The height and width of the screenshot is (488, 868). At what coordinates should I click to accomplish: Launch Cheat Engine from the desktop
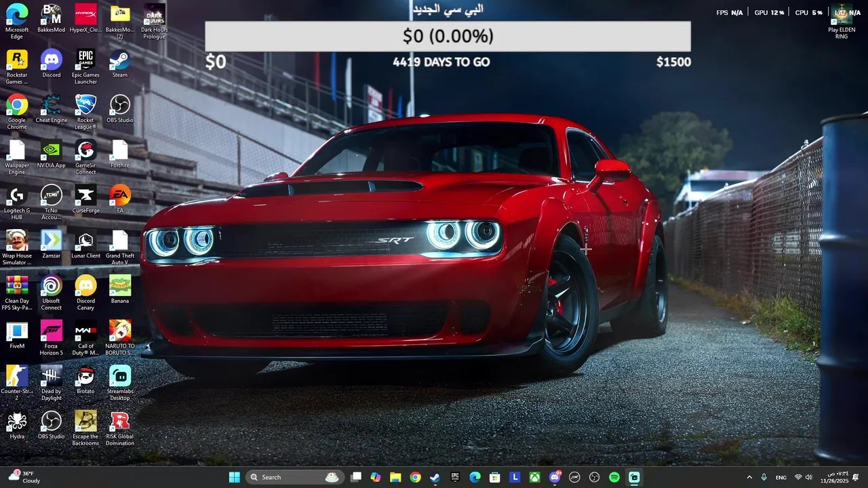coord(51,108)
